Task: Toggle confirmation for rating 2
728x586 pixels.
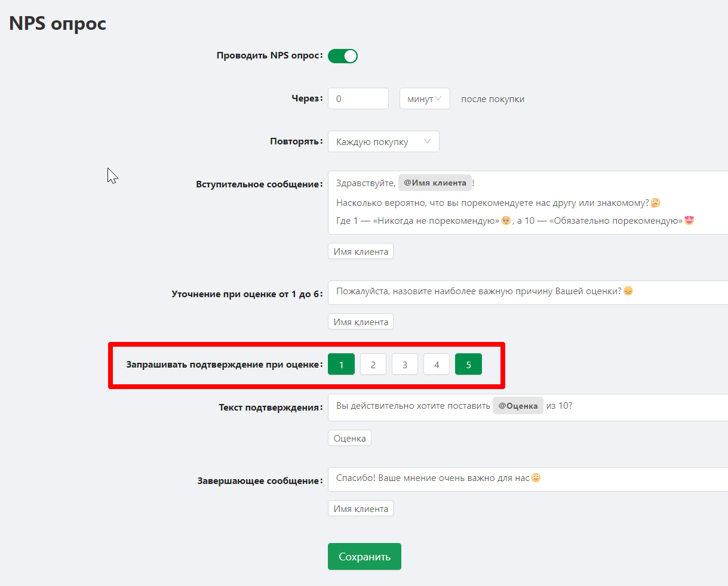Action: pos(373,365)
